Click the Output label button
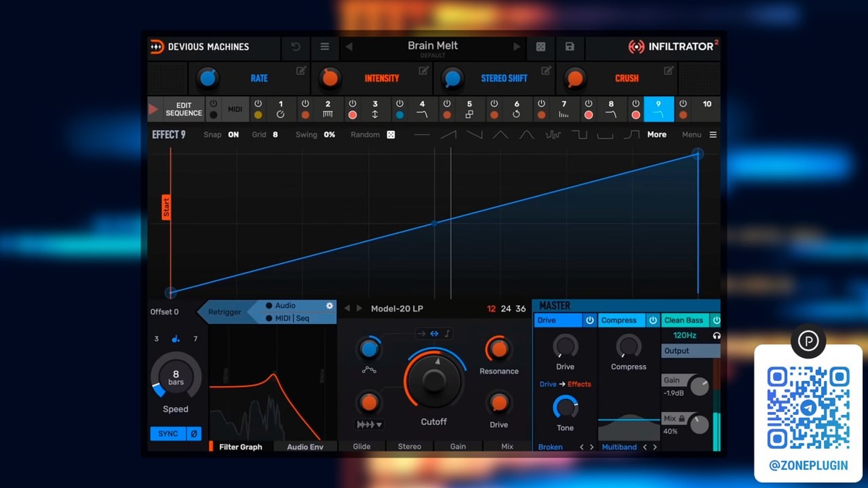868x488 pixels. 691,351
